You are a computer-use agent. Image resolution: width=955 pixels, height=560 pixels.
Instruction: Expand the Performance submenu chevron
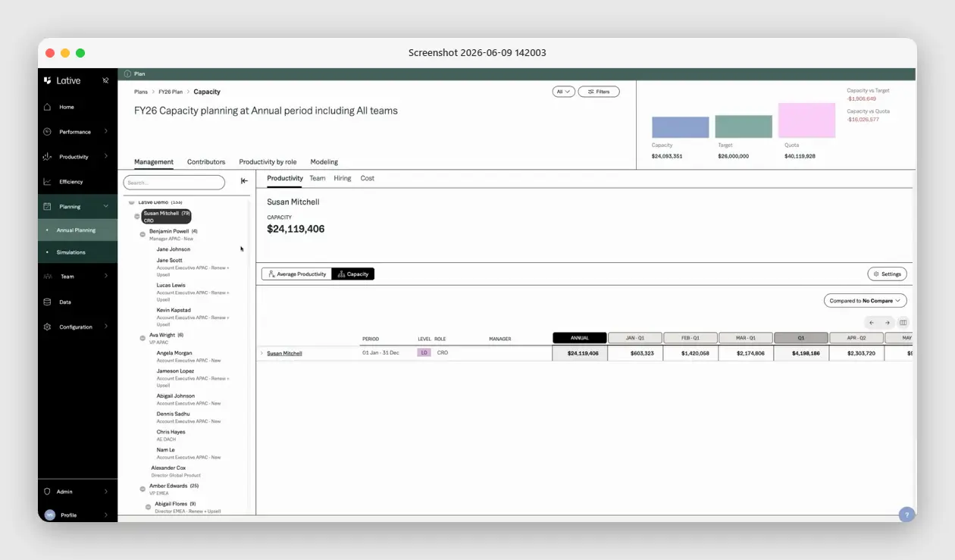point(105,132)
